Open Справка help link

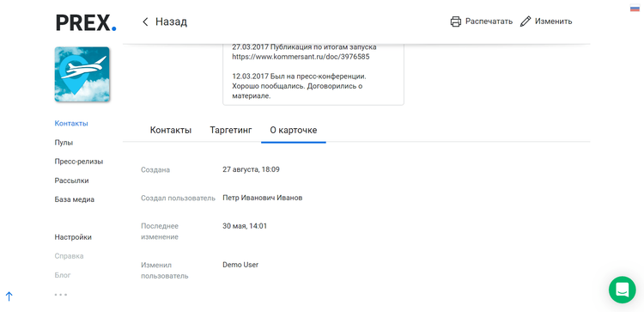click(x=69, y=256)
